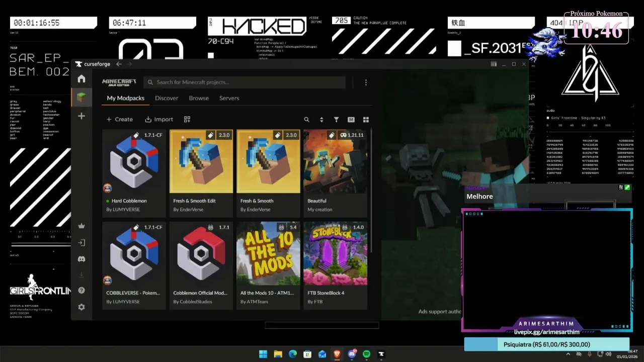Open Discord from the Windows taskbar
The image size is (644, 362).
coord(352,354)
